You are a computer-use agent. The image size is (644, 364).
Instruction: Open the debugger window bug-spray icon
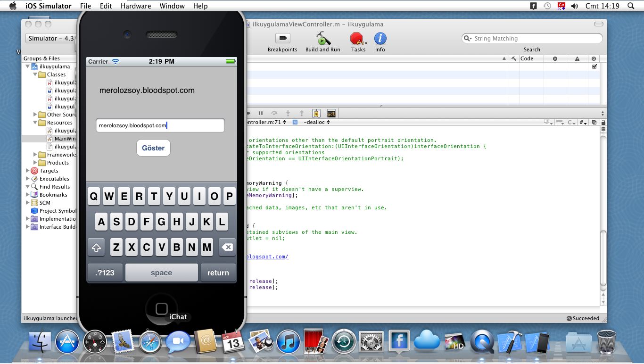(316, 113)
